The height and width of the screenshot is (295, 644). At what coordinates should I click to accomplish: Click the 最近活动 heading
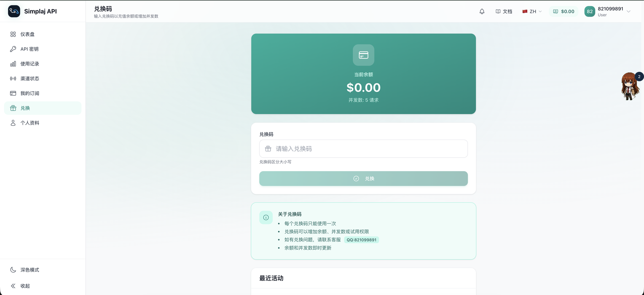(x=271, y=278)
